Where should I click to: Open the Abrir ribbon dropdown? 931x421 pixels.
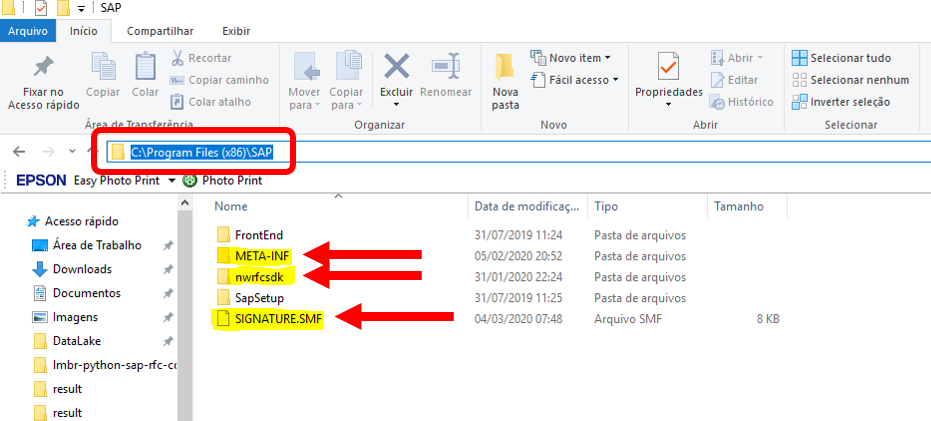coord(737,58)
